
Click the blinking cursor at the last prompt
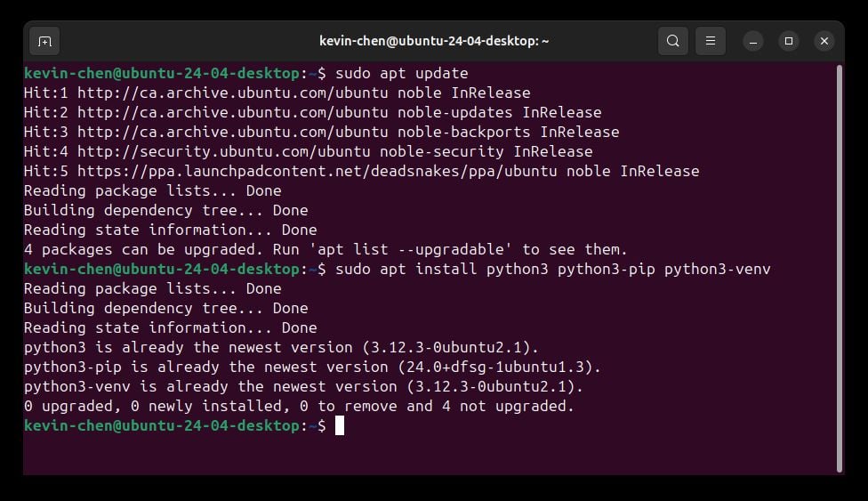click(x=340, y=425)
